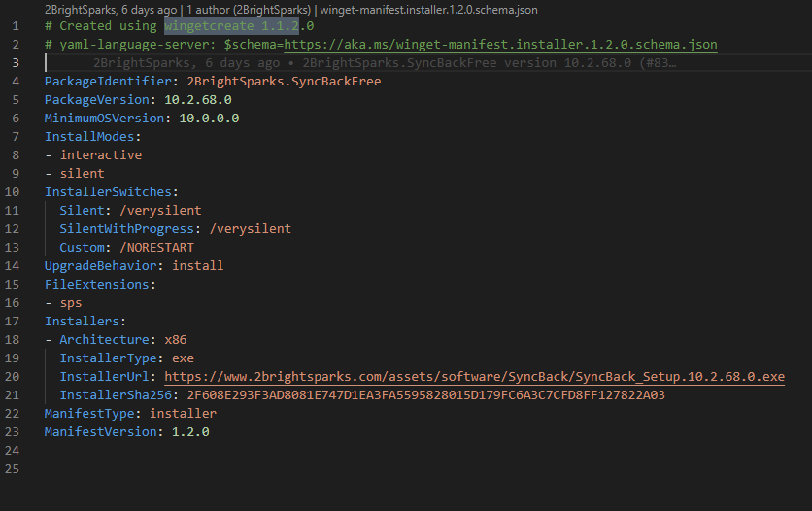The width and height of the screenshot is (812, 511).
Task: Click the 'interactive' list item
Action: [x=101, y=155]
